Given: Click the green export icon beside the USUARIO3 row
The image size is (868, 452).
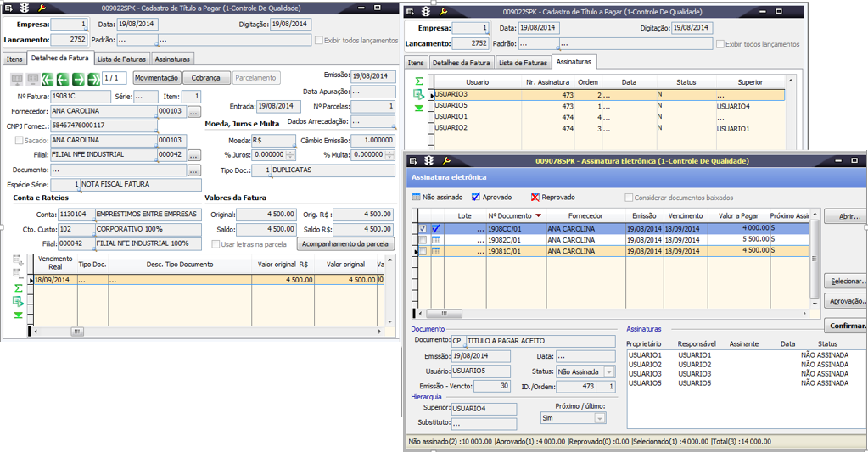Looking at the screenshot, I should pyautogui.click(x=419, y=95).
